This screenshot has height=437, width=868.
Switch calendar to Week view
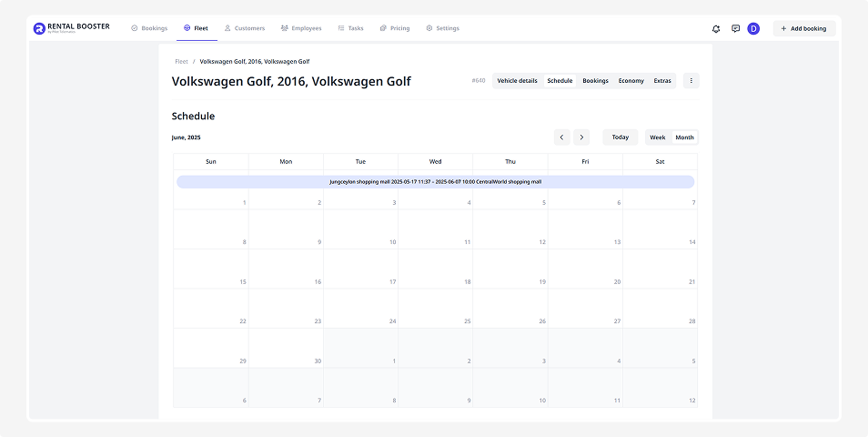(657, 137)
